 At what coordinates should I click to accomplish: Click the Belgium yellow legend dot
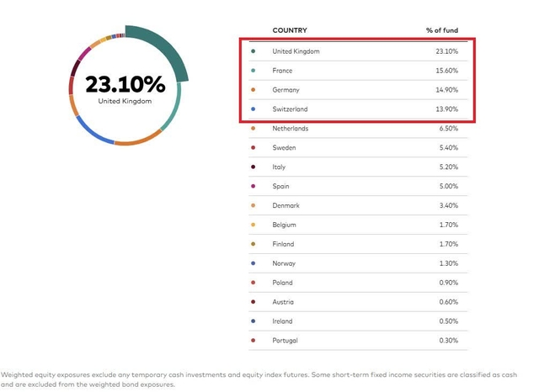pos(253,225)
